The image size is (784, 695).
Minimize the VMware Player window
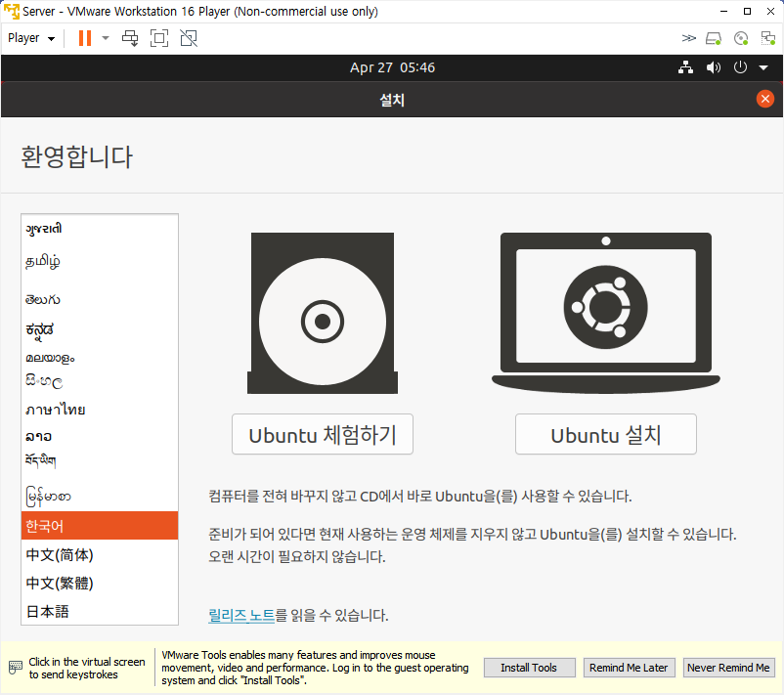723,11
